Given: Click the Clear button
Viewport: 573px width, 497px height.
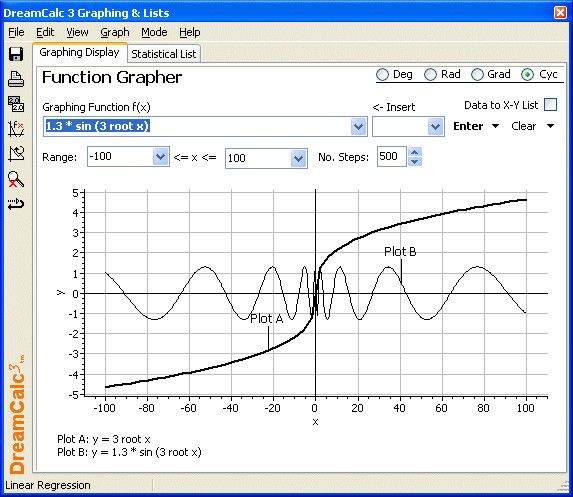Looking at the screenshot, I should tap(524, 126).
